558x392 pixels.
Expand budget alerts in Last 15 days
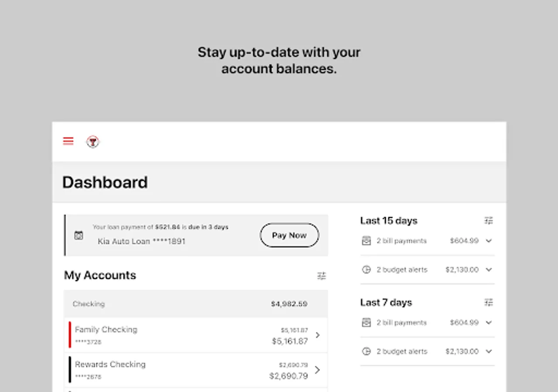pyautogui.click(x=489, y=270)
